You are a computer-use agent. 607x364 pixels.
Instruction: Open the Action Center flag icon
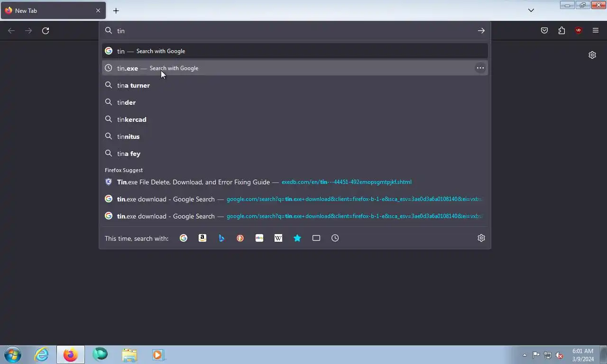pos(536,355)
